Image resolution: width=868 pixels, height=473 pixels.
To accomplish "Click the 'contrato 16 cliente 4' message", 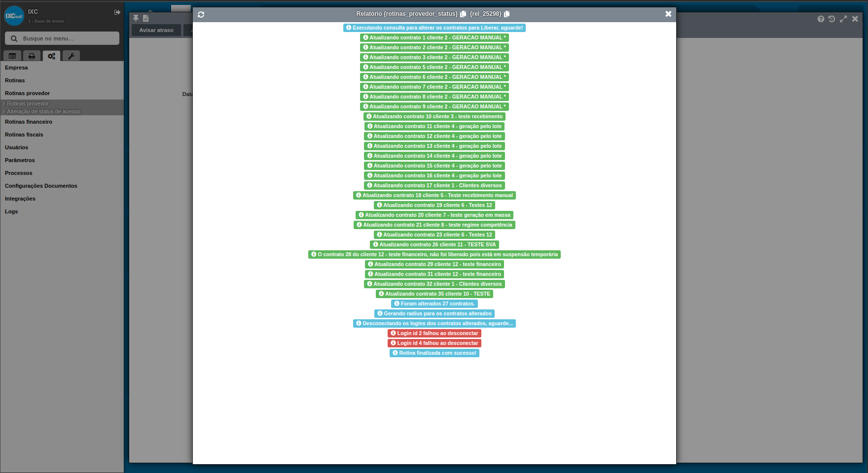I will (434, 175).
